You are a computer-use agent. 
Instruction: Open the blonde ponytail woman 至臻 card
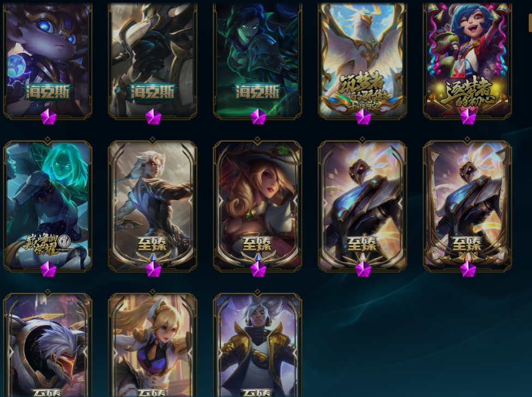pyautogui.click(x=152, y=345)
